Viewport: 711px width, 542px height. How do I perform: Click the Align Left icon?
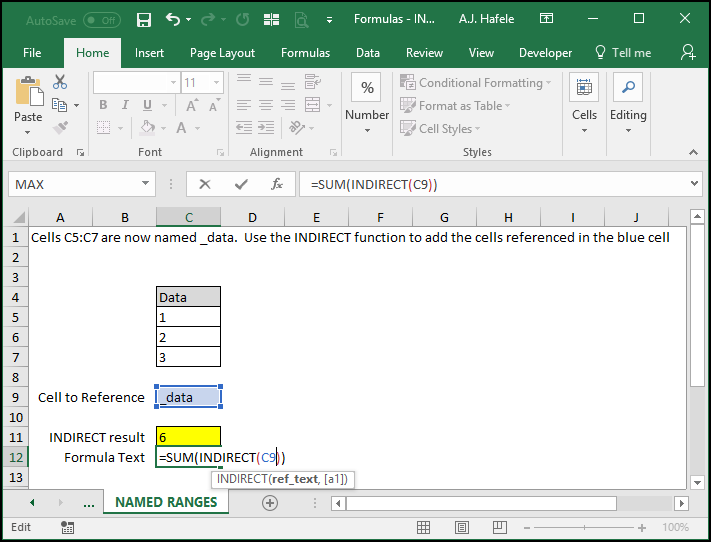tap(244, 105)
